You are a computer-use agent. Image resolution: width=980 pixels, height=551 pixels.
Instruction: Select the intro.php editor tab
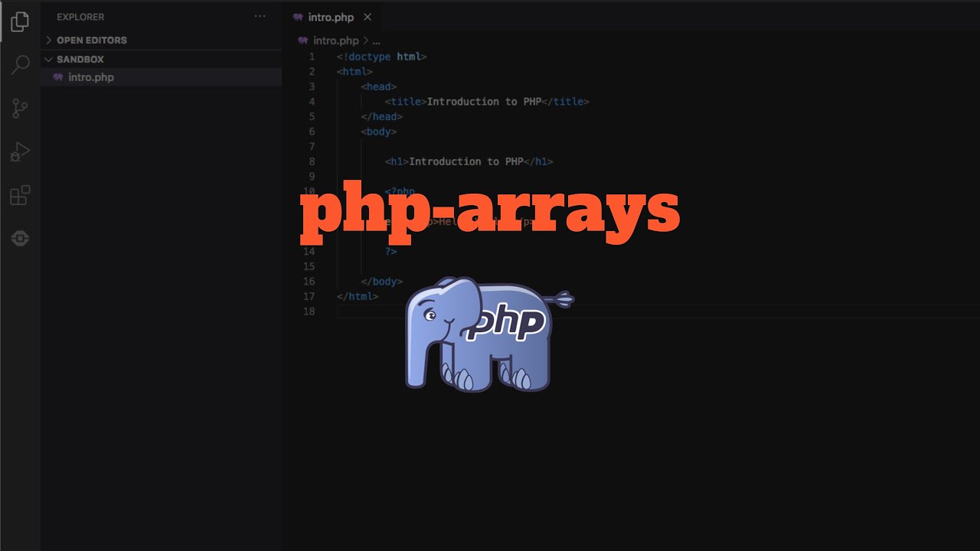pyautogui.click(x=333, y=17)
